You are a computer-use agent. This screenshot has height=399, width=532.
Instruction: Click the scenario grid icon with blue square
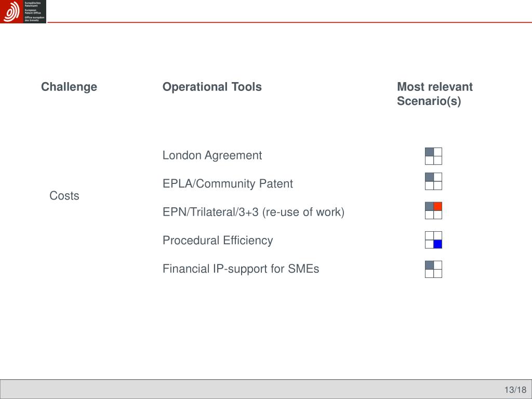(x=433, y=240)
